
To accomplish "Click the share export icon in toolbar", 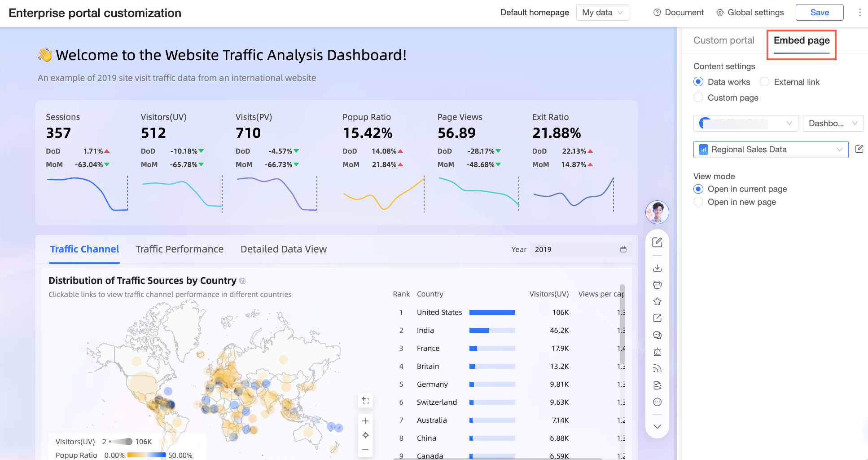I will point(657,318).
